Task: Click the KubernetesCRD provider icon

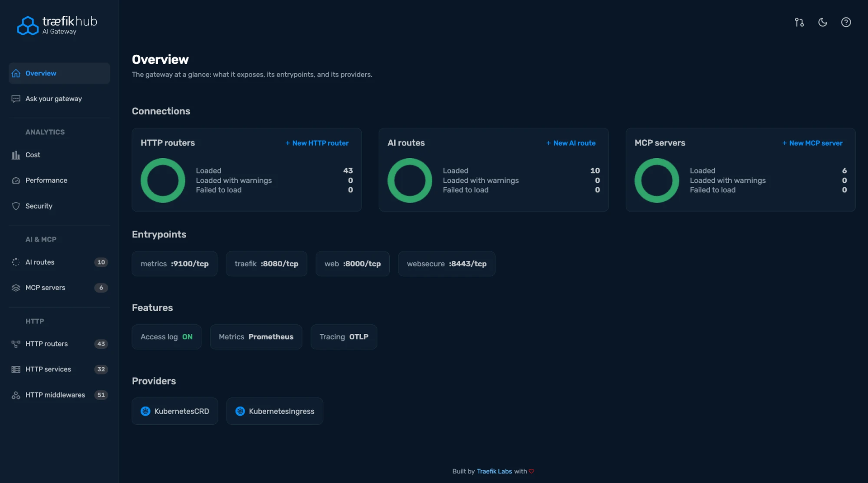Action: pyautogui.click(x=146, y=411)
